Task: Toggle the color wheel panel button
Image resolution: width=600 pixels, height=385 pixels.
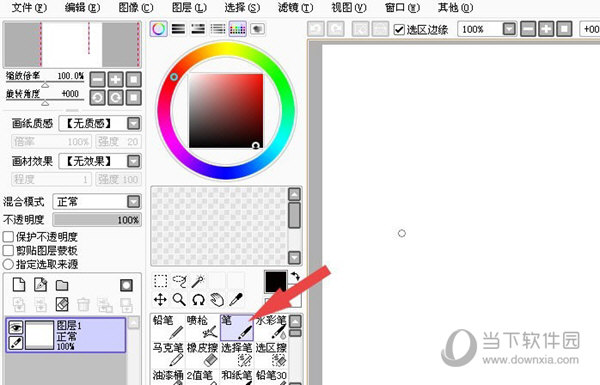Action: tap(158, 29)
